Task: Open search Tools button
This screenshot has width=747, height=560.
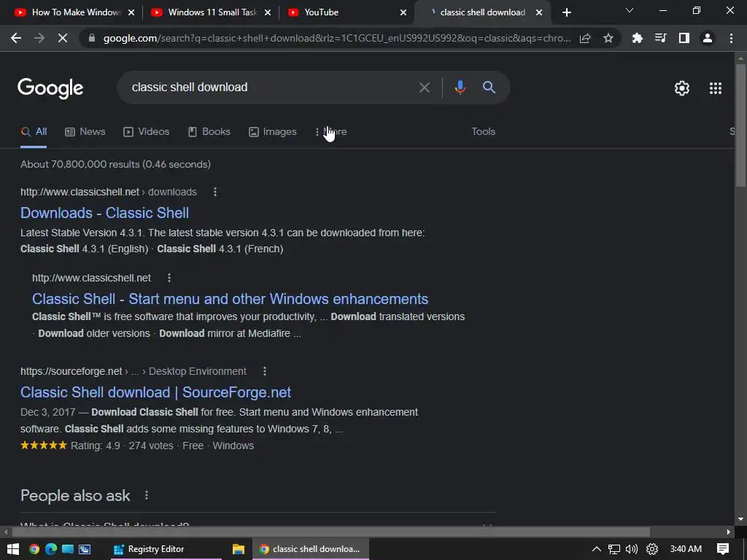Action: pyautogui.click(x=483, y=131)
